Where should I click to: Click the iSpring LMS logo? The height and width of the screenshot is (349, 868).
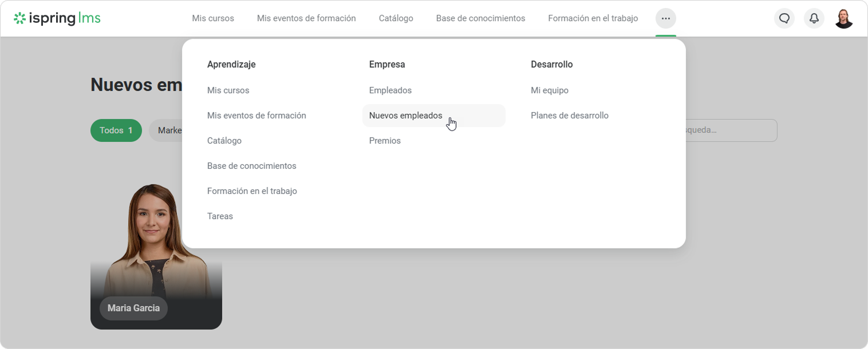pyautogui.click(x=57, y=18)
